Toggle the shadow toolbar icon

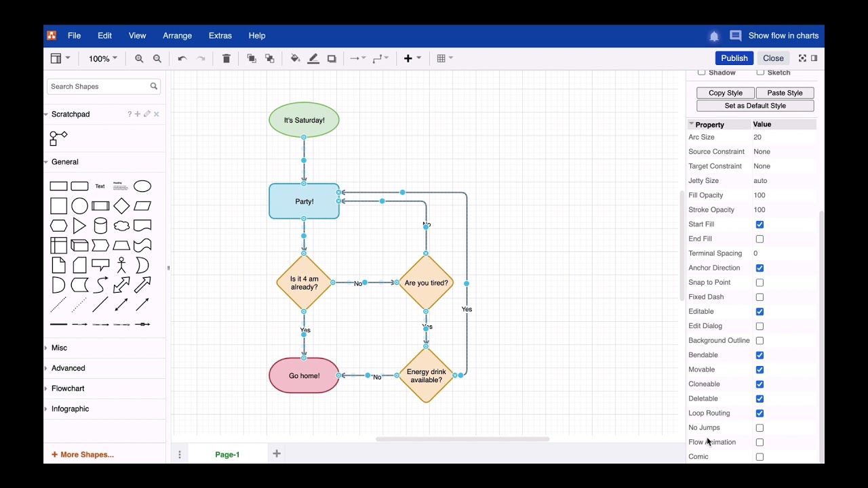(332, 59)
